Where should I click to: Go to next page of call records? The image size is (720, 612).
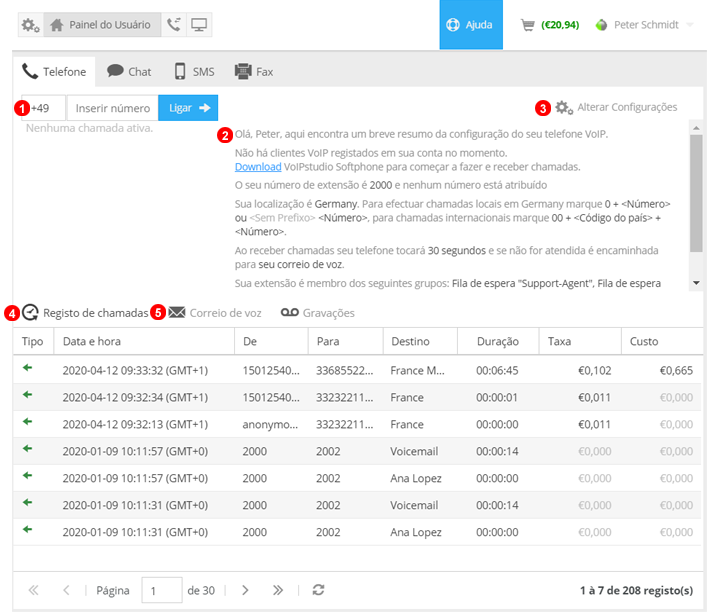coord(245,590)
